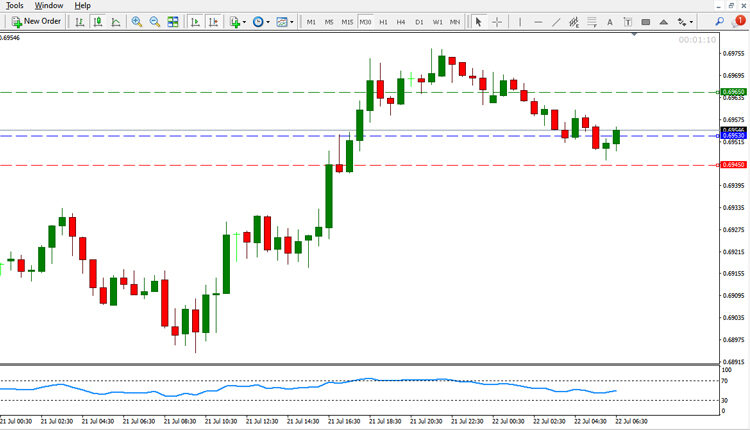This screenshot has width=750, height=430.
Task: Open the arrows objects dropdown
Action: tap(685, 22)
